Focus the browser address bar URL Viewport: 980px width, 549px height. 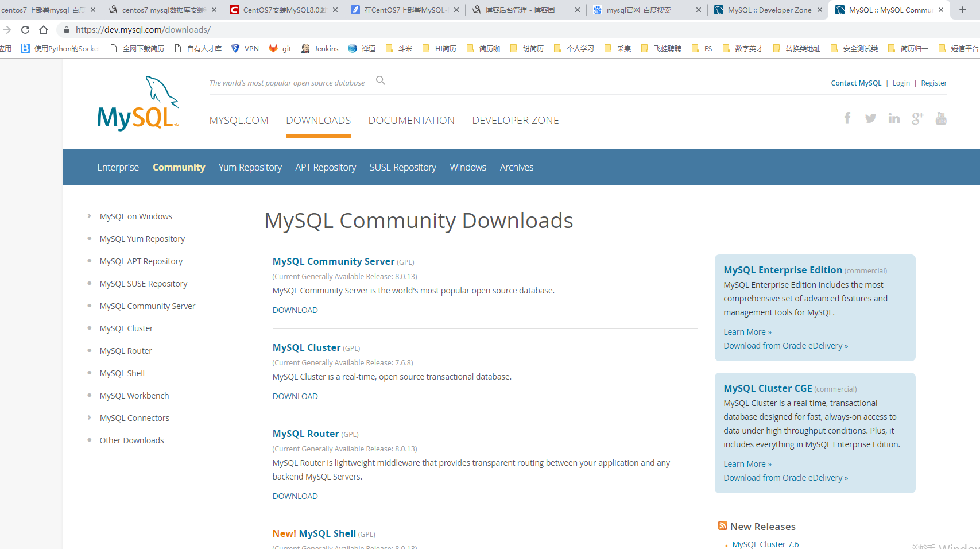[143, 30]
